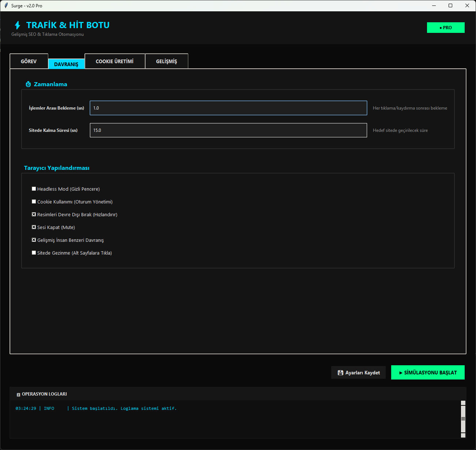Click the log icon beside OPERASYON LOGLARI

tap(18, 394)
